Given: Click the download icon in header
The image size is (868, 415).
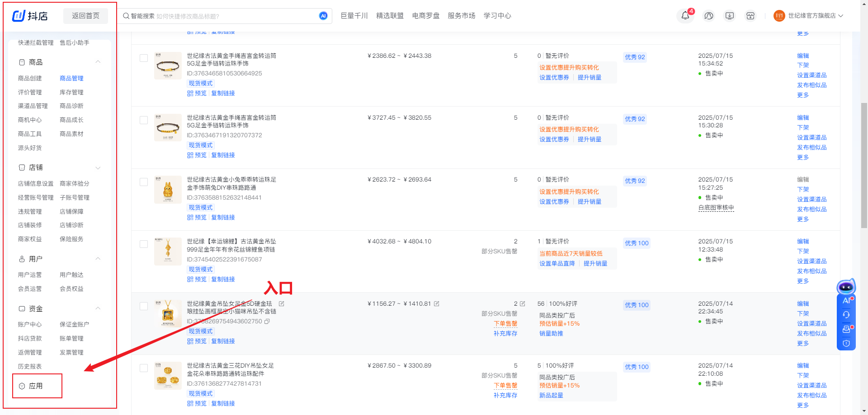Looking at the screenshot, I should (x=729, y=16).
